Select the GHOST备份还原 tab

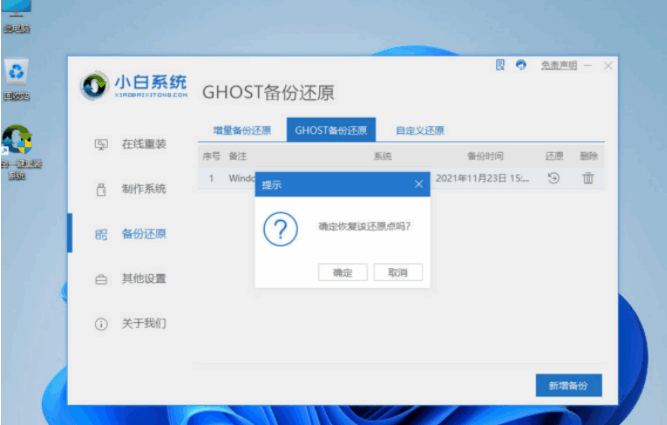tap(331, 130)
